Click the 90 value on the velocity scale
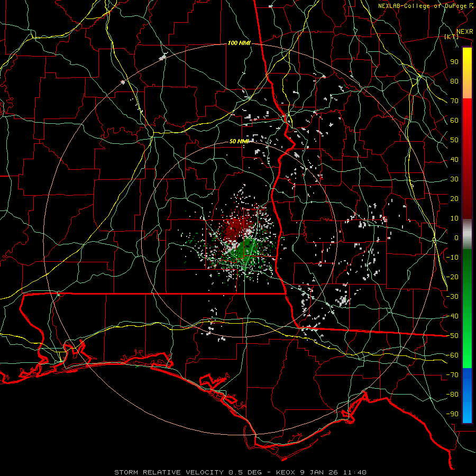 click(x=454, y=62)
